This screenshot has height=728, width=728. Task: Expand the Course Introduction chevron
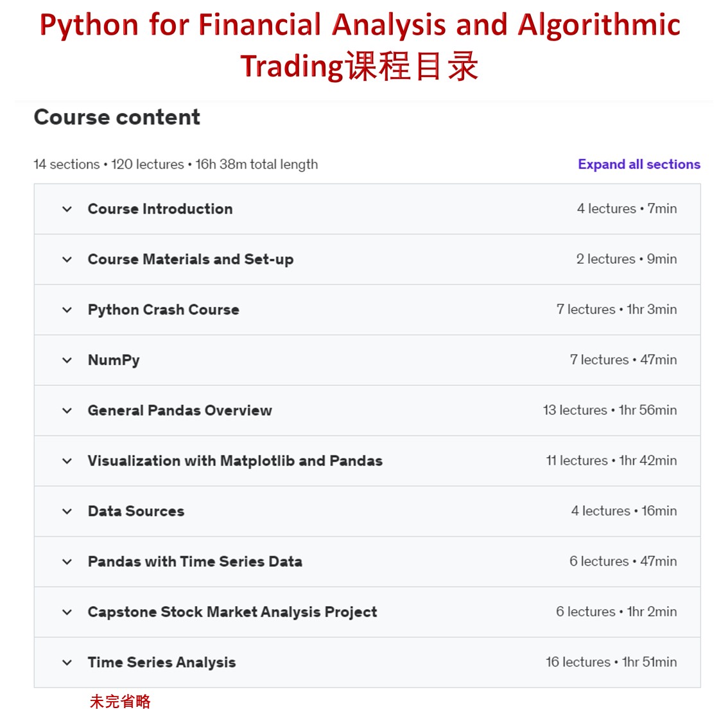[x=67, y=209]
